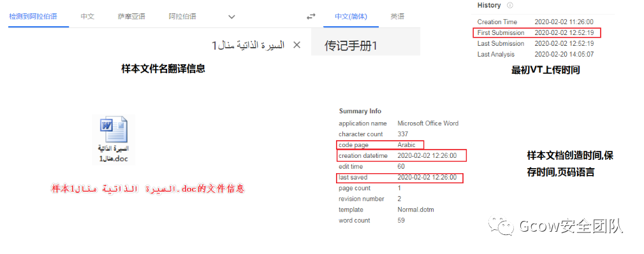The width and height of the screenshot is (644, 254).
Task: Clear the Arabic source text
Action: coord(296,45)
